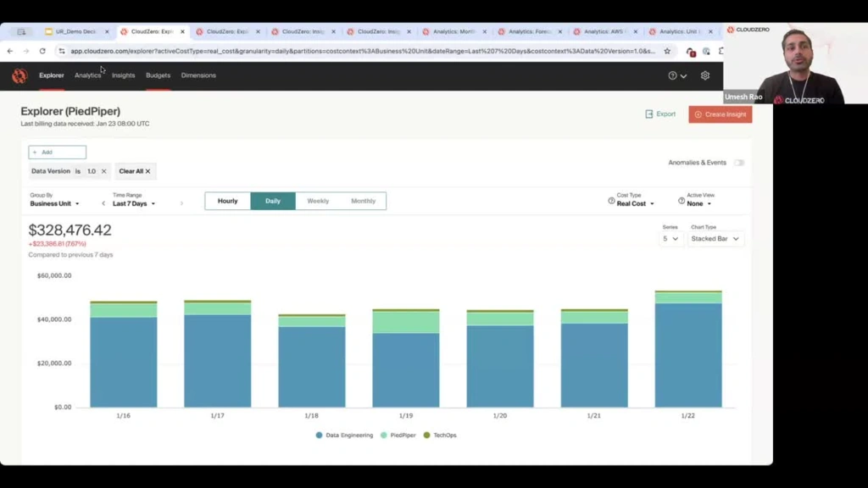Viewport: 868px width, 488px height.
Task: Select Monthly granularity
Action: pos(363,201)
